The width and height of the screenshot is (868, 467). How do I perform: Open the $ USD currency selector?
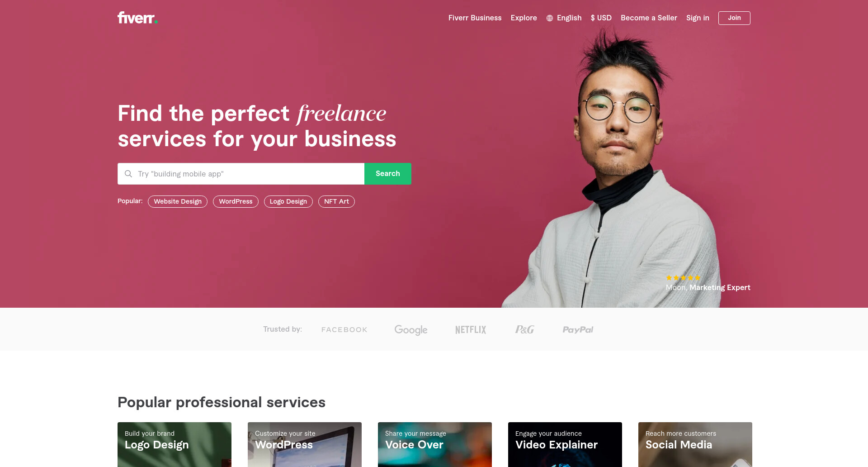[x=601, y=18]
